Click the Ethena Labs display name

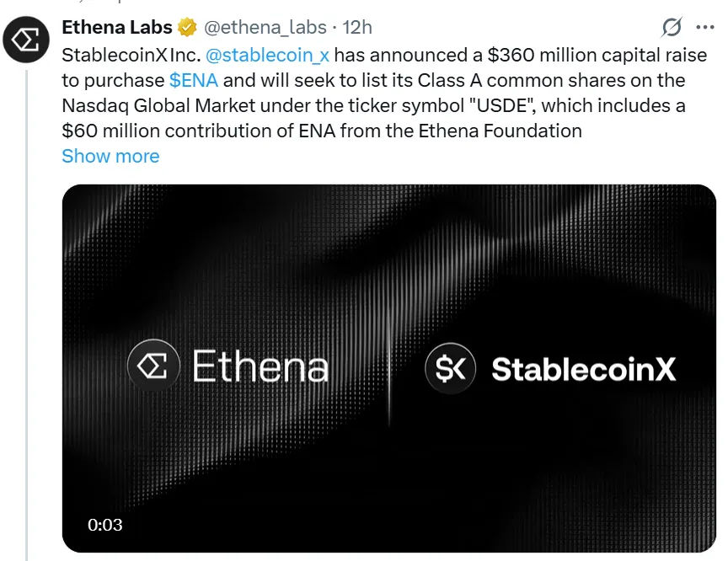(117, 27)
